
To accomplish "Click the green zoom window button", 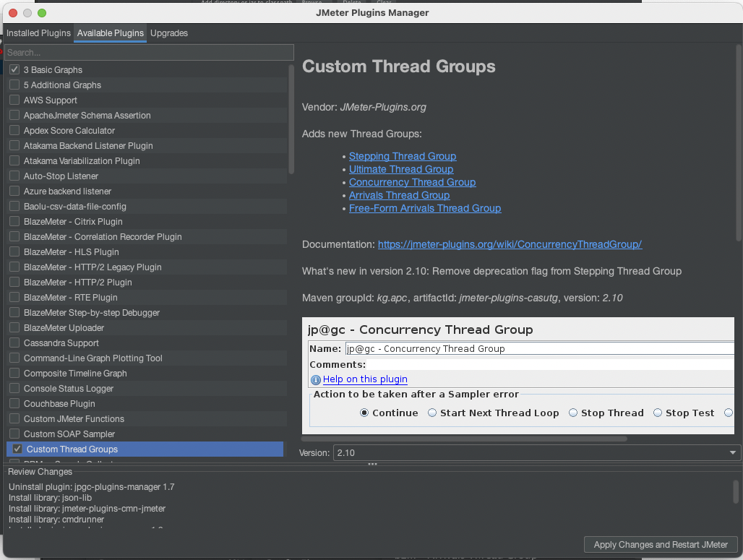I will [42, 13].
